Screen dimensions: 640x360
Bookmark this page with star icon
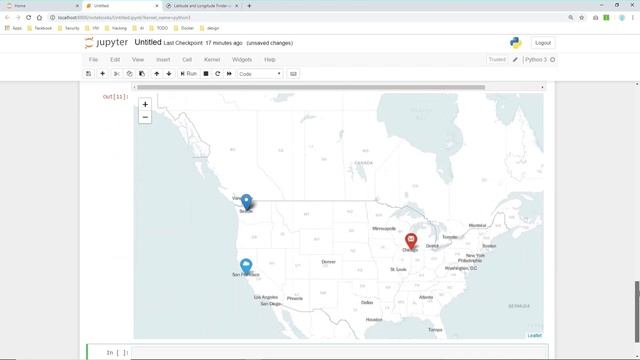click(x=582, y=18)
